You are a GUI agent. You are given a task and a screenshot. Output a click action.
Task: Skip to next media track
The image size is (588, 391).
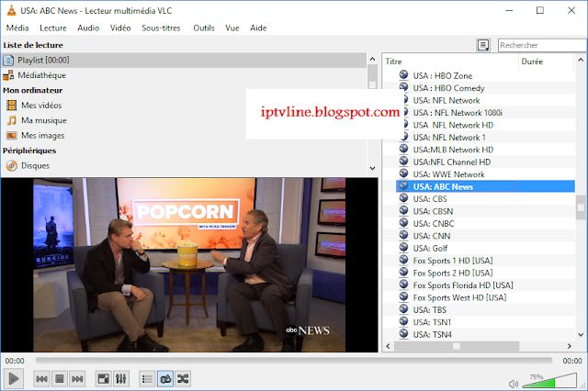click(x=77, y=379)
